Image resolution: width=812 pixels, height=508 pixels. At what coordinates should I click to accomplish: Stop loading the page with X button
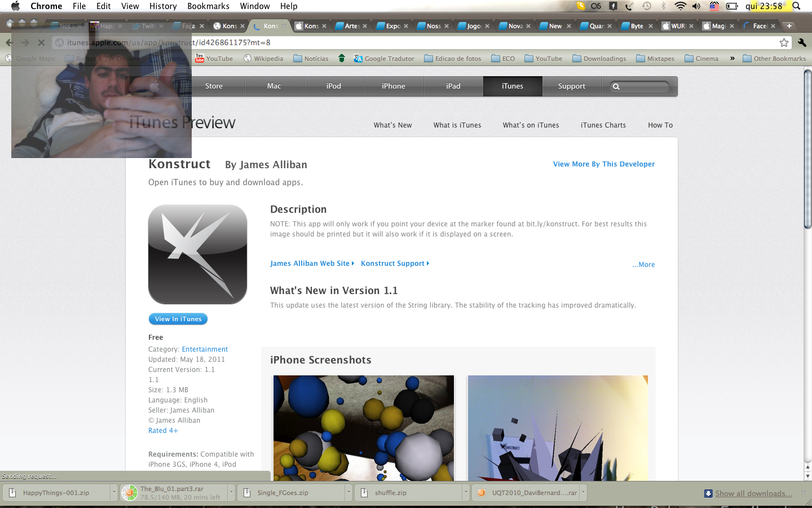point(41,42)
